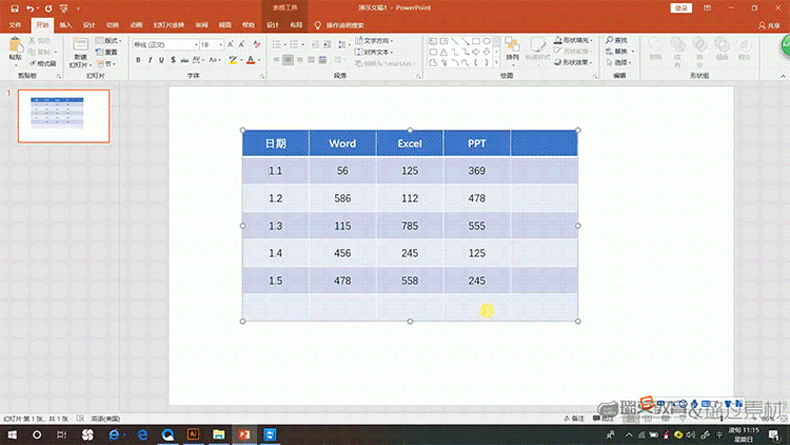790x445 pixels.
Task: Select slide 1 thumbnail
Action: (63, 116)
